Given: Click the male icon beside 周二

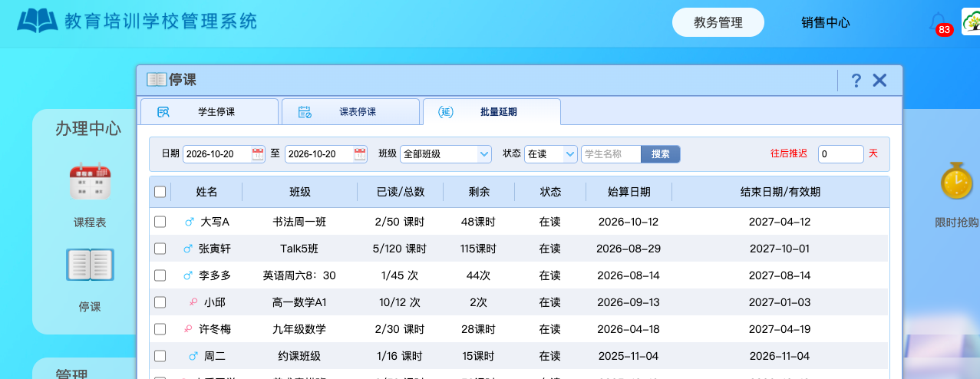Looking at the screenshot, I should (193, 356).
